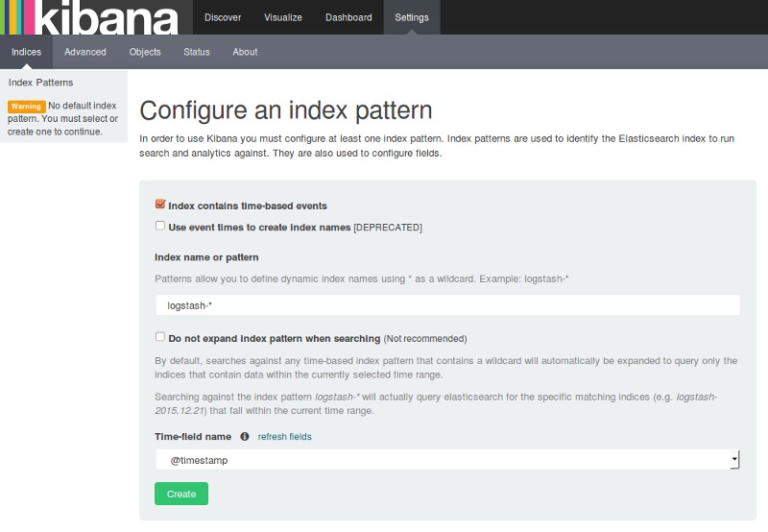Click the info icon beside Time-field name
This screenshot has width=768, height=532.
point(244,437)
